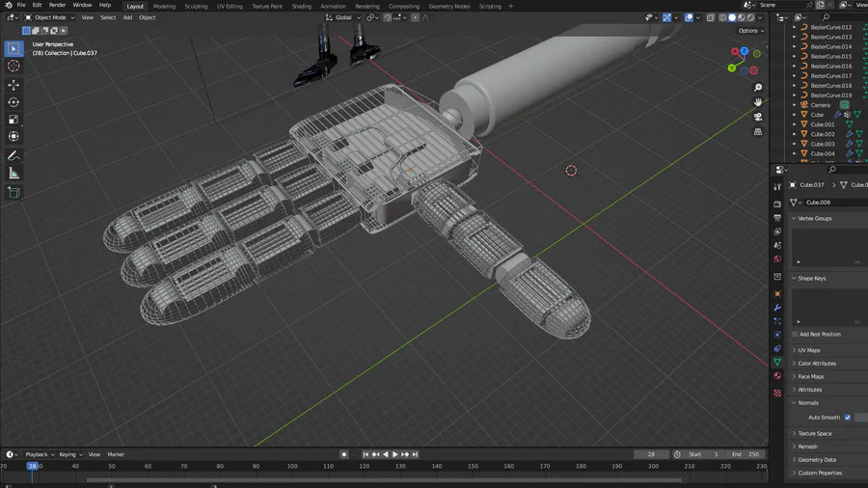Toggle auto keying record button
Viewport: 868px width, 488px height.
click(x=343, y=454)
